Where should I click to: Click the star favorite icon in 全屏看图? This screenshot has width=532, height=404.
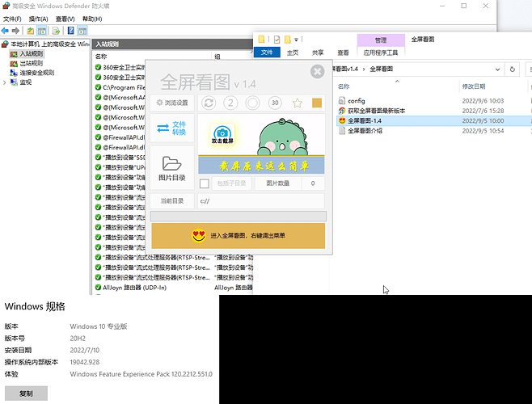(298, 103)
